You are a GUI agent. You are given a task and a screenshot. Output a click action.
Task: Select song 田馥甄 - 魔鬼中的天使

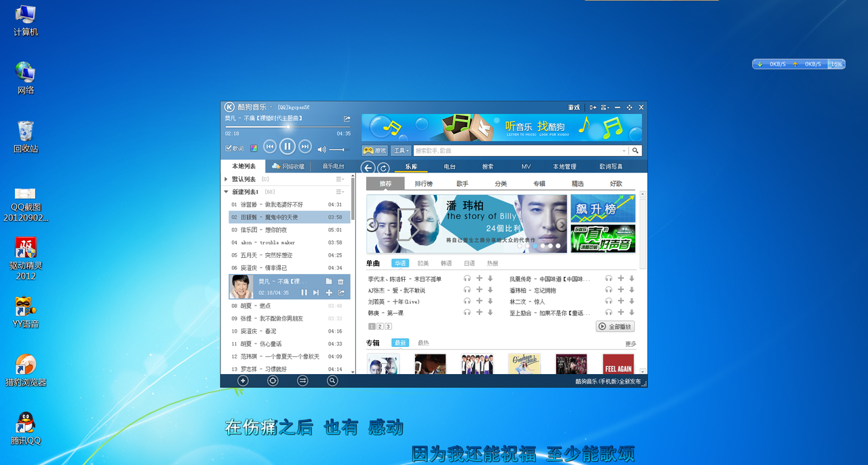290,217
